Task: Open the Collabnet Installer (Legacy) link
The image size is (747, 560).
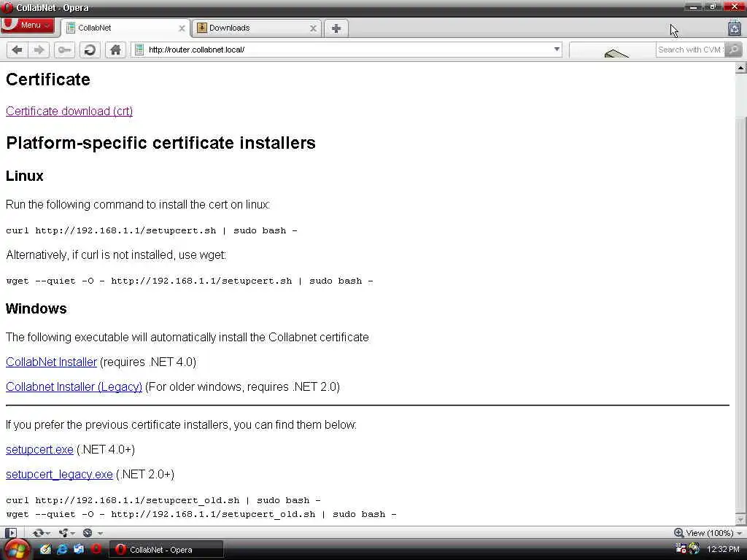Action: 74,386
